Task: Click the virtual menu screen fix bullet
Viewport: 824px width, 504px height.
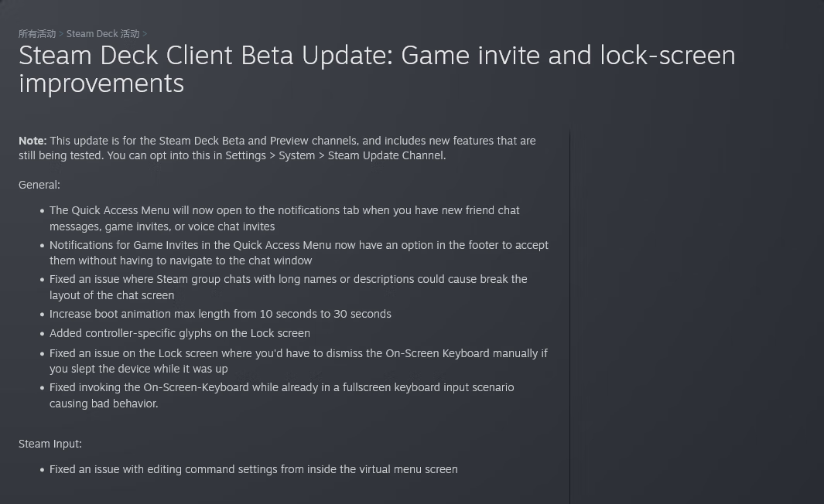Action: click(x=253, y=469)
